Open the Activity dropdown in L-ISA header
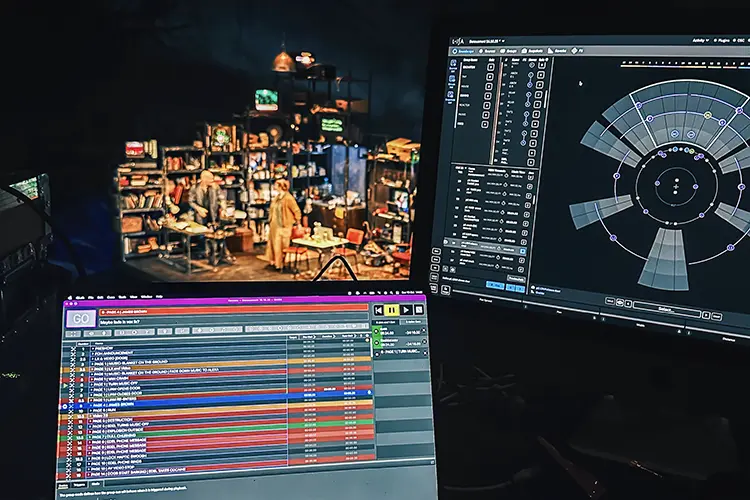This screenshot has height=500, width=750. 700,41
